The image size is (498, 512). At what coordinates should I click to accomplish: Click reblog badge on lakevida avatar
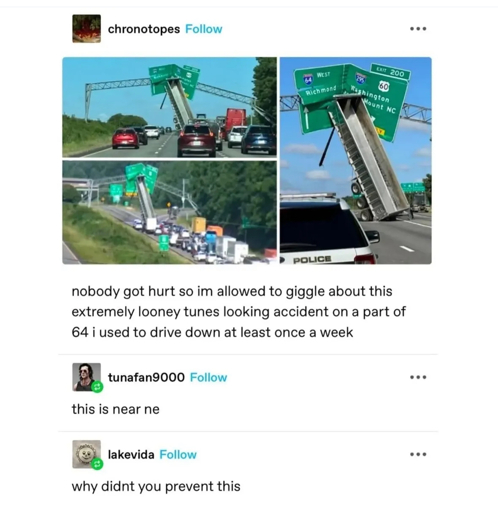click(x=97, y=464)
